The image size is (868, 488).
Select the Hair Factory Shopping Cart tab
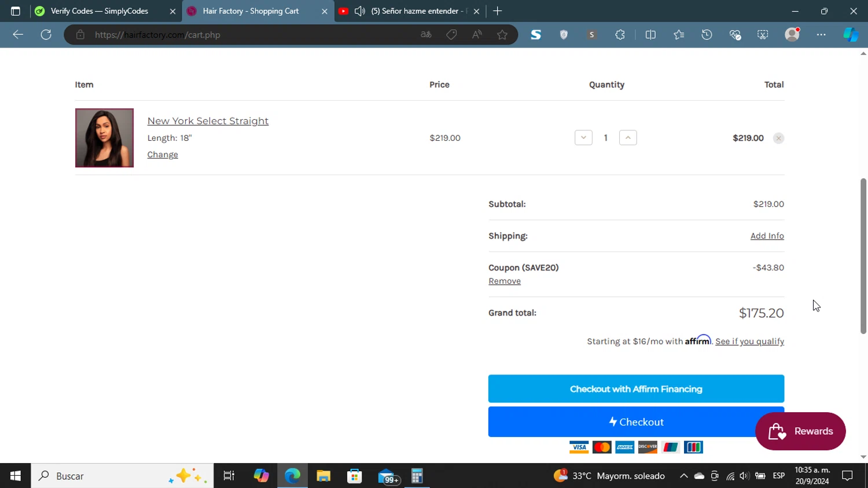(251, 11)
